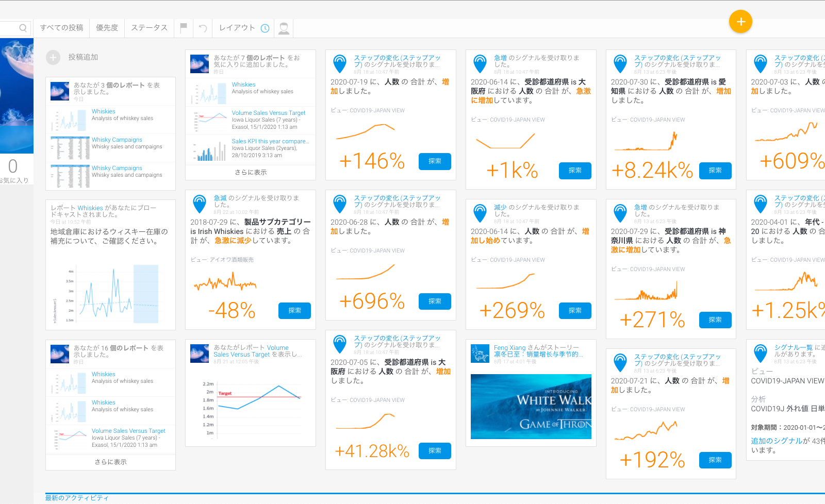Viewport: 825px width, 504px height.
Task: Click 探索 button on the +146% card
Action: click(x=435, y=161)
